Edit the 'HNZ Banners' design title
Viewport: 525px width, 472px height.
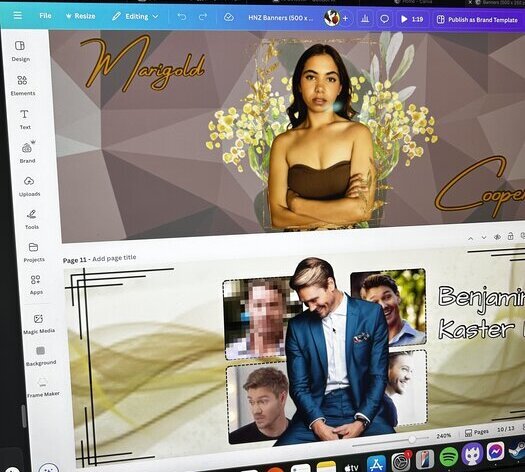[x=281, y=18]
